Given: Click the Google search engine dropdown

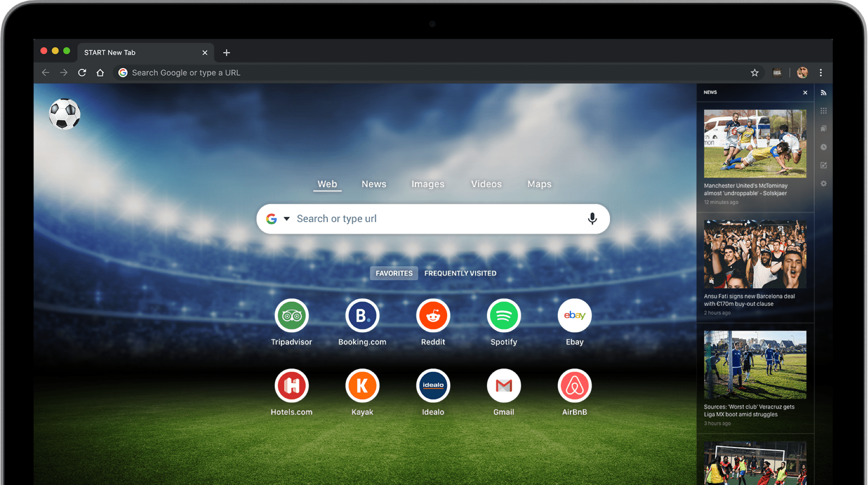Looking at the screenshot, I should coord(285,219).
